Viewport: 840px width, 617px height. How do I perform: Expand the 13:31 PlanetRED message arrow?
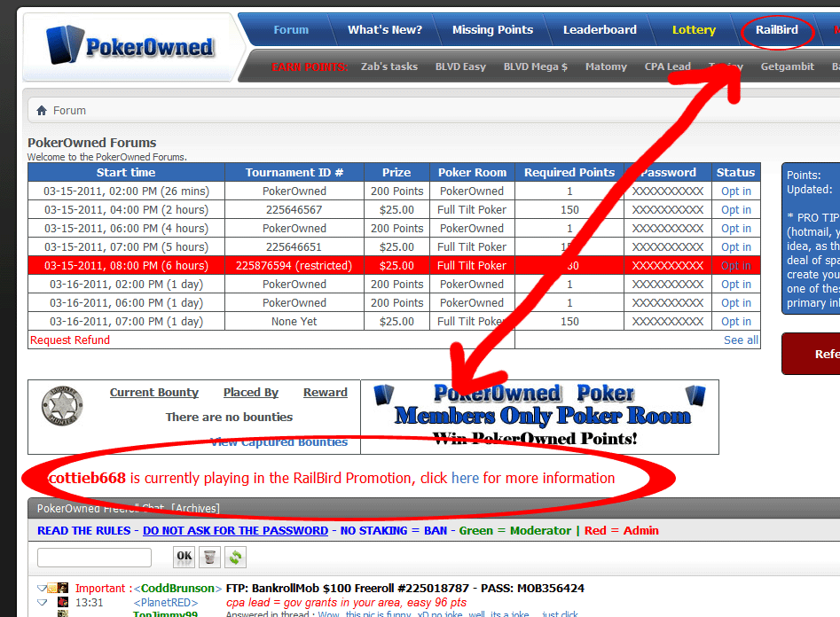click(42, 603)
